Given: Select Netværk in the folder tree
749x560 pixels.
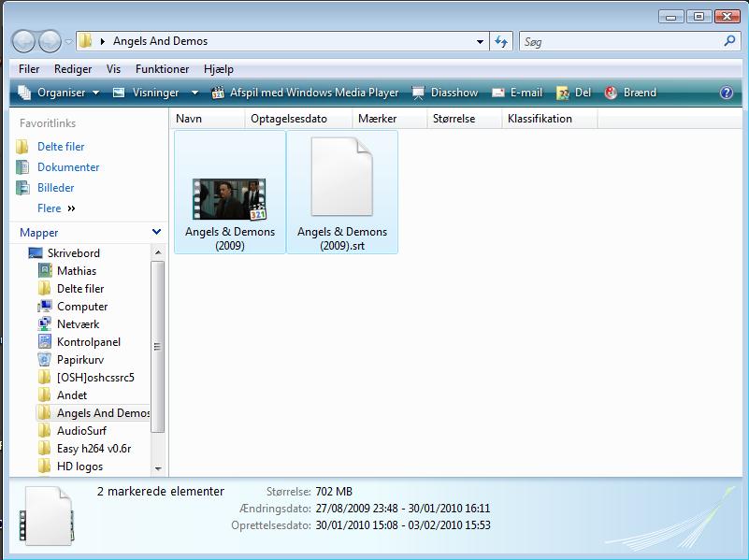Looking at the screenshot, I should 78,324.
